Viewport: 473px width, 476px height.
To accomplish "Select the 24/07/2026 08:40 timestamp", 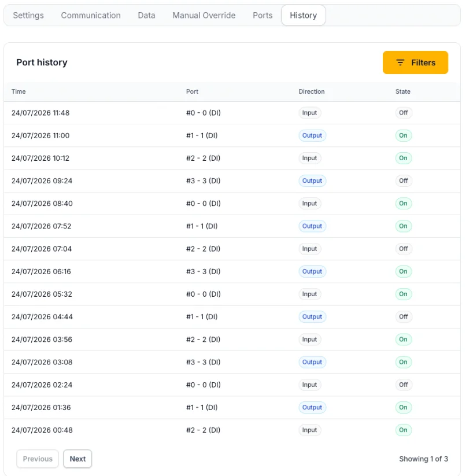I will [42, 204].
